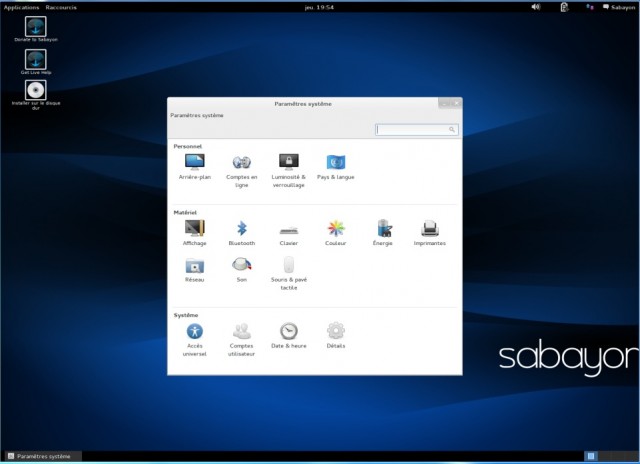Image resolution: width=640 pixels, height=464 pixels.
Task: Open the Raccourcis menu
Action: [x=61, y=7]
